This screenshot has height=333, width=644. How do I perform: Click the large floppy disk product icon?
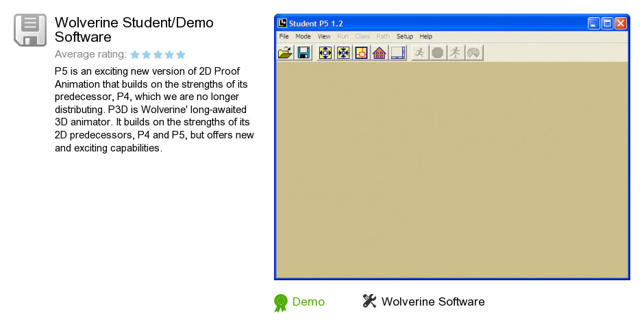click(30, 30)
